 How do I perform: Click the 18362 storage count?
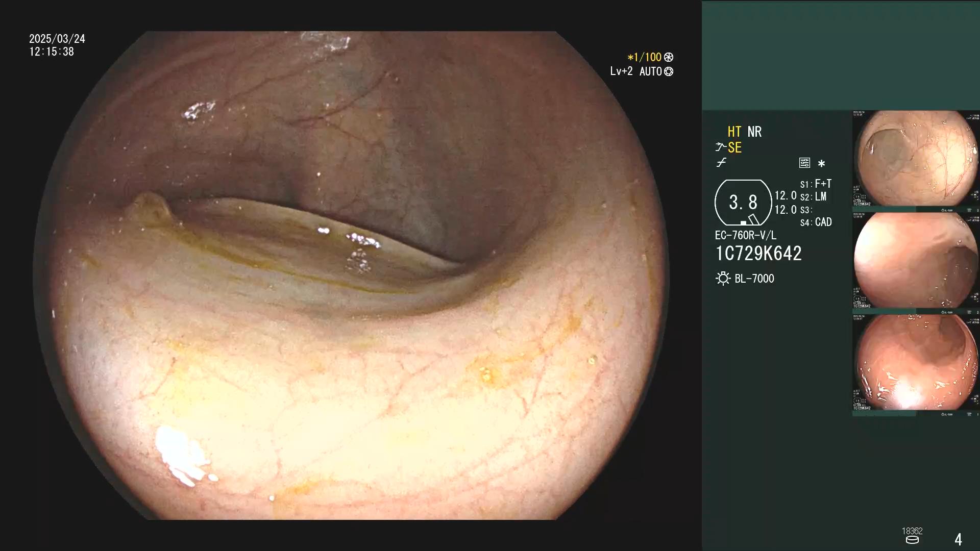pos(912,531)
